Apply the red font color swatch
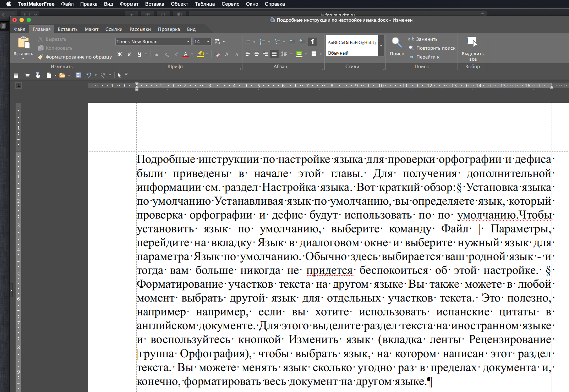Viewport: 569px width, 392px height. tap(185, 54)
